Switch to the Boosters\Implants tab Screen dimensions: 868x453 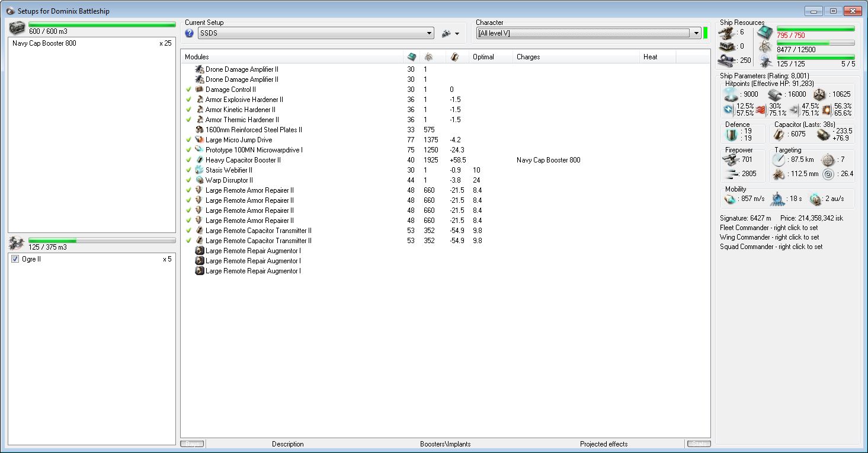click(445, 444)
